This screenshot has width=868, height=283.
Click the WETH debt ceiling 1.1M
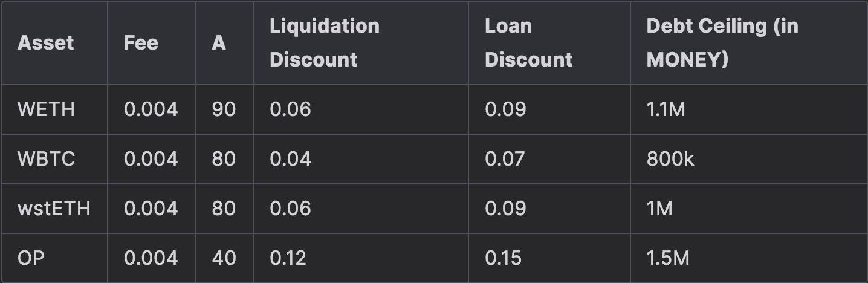666,109
